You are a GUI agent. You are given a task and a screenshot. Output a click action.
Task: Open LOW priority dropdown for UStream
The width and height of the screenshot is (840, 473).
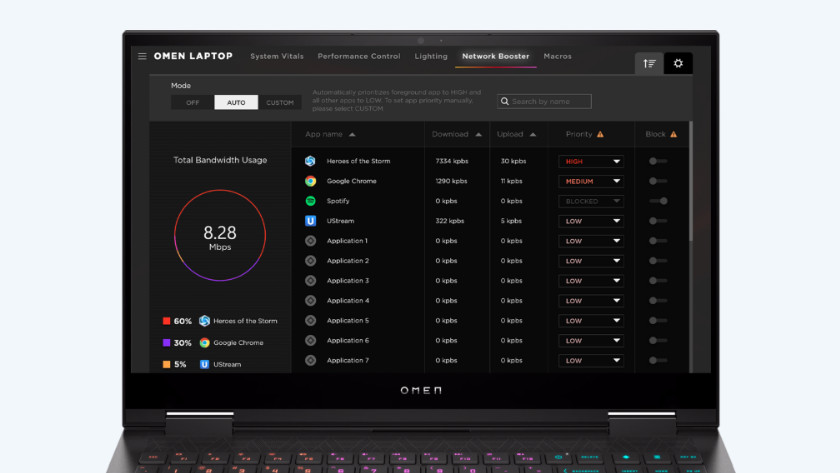point(591,221)
